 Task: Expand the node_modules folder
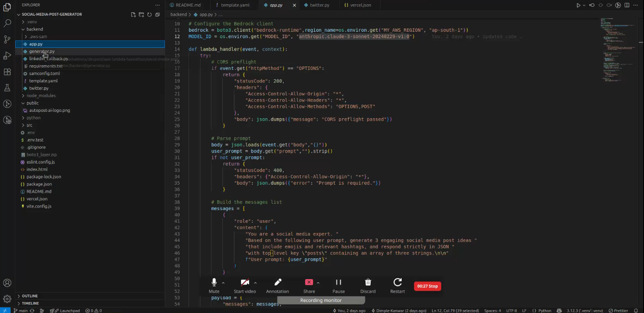(41, 95)
